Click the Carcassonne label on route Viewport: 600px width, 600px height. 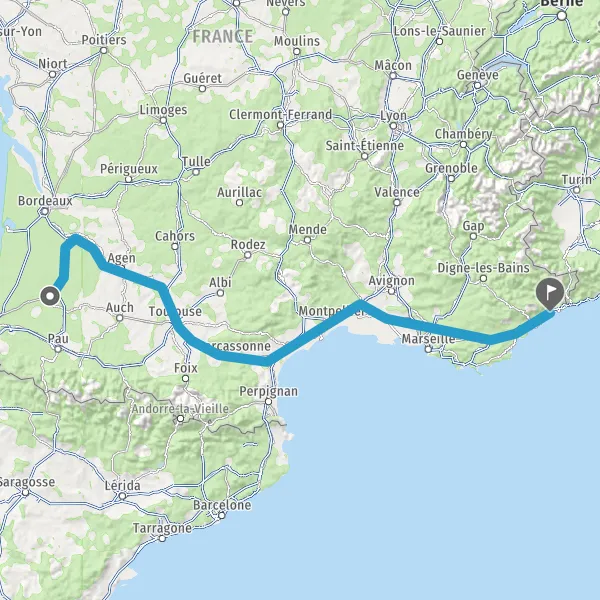[x=238, y=346]
